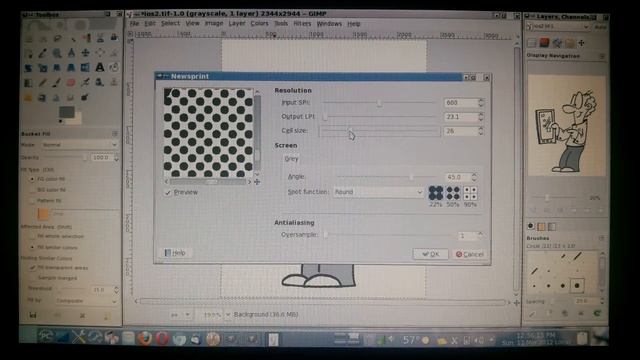Select the Measure compass tool
This screenshot has height=360, width=640.
[x=71, y=53]
